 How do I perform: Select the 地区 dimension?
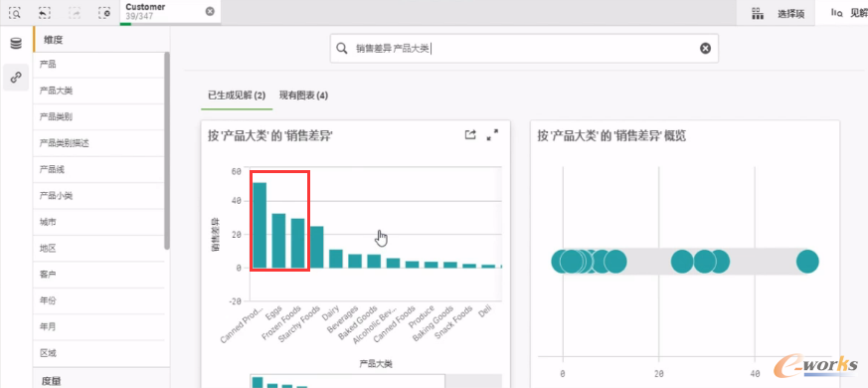[x=99, y=249]
